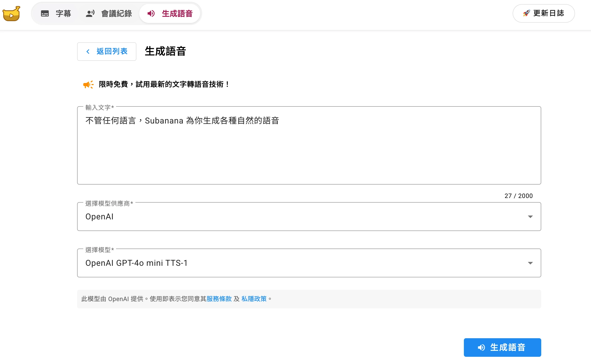Click the speaker icon in the 生成語音 tab
Image resolution: width=591 pixels, height=364 pixels.
coord(151,14)
